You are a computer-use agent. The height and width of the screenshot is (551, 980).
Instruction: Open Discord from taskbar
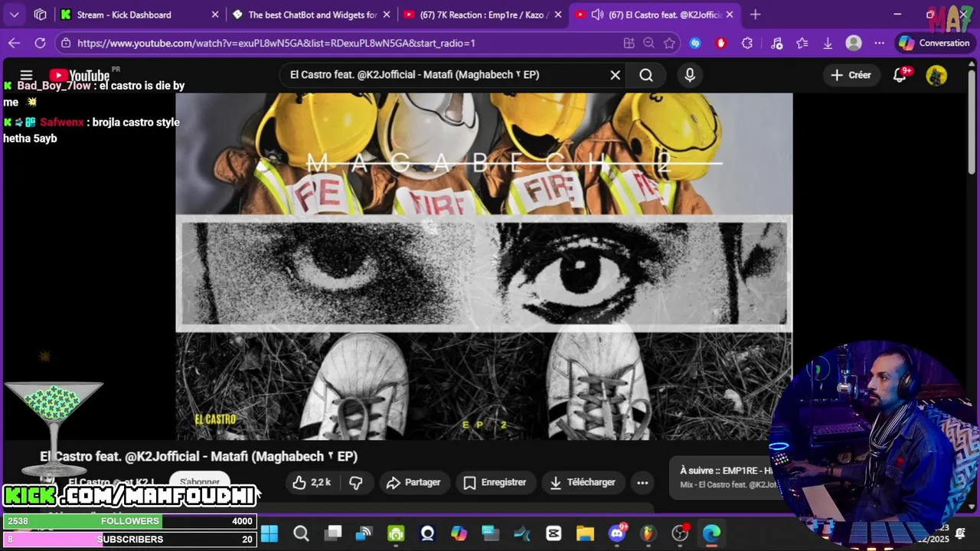(617, 533)
